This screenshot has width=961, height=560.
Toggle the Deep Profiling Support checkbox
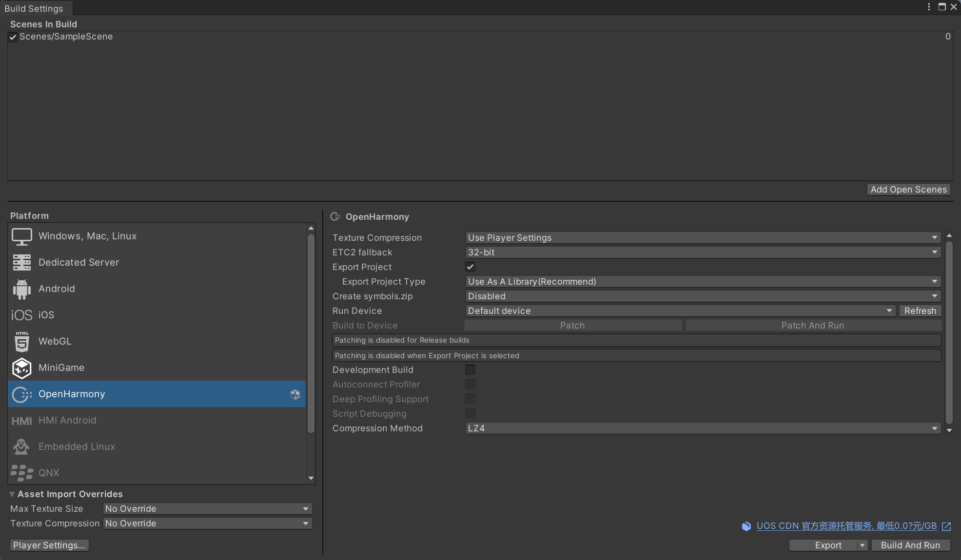(470, 399)
